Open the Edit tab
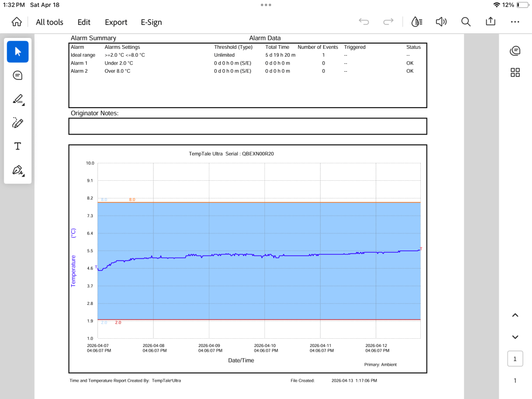Viewport: 532px width, 399px height. pyautogui.click(x=84, y=22)
